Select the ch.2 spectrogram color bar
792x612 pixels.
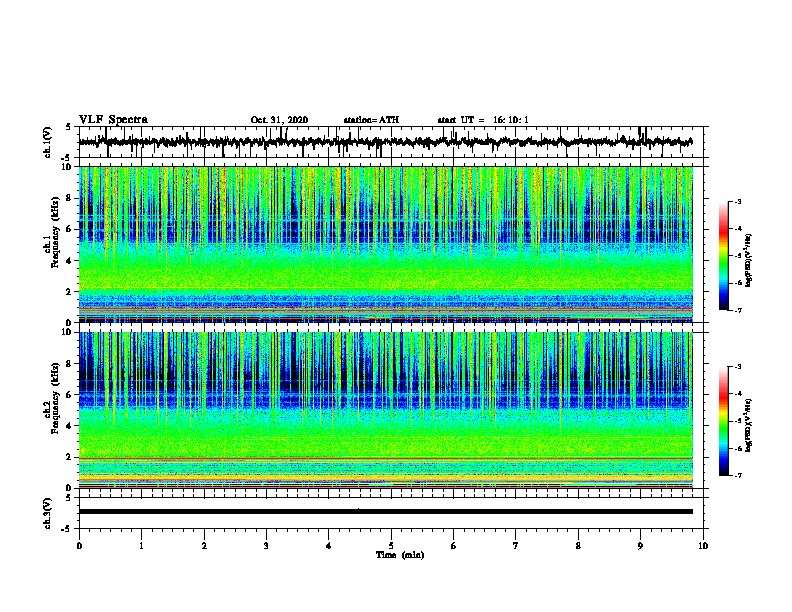point(724,421)
